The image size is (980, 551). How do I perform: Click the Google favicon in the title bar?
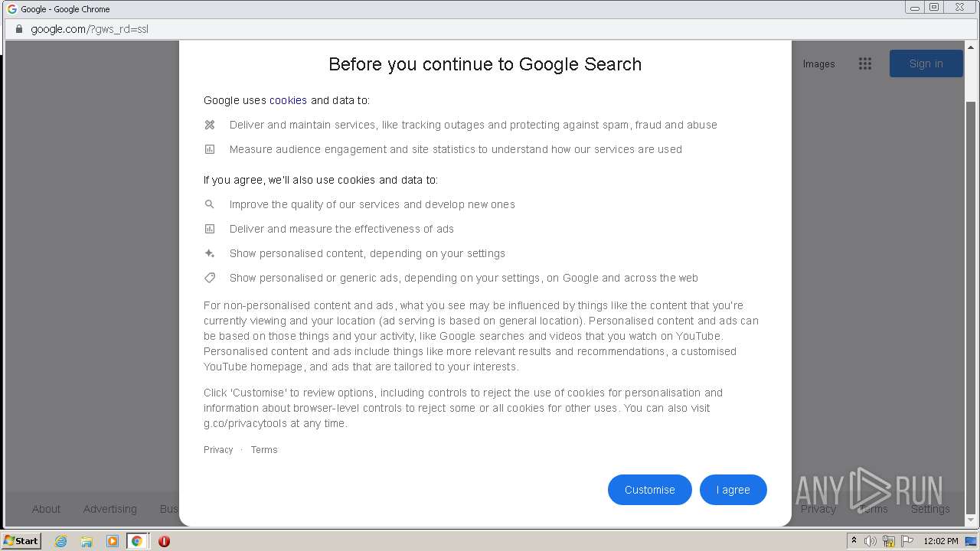pos(11,8)
